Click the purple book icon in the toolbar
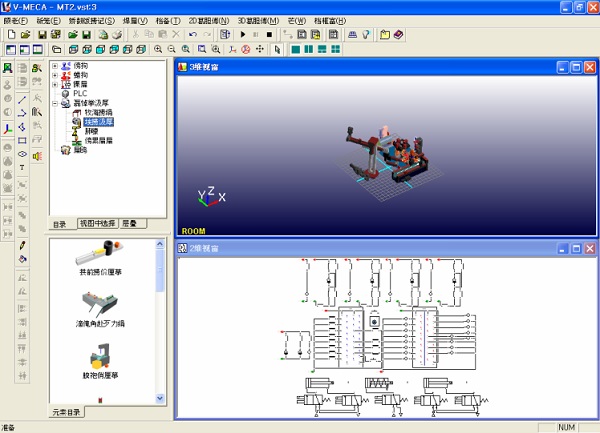600x433 pixels. (x=398, y=35)
